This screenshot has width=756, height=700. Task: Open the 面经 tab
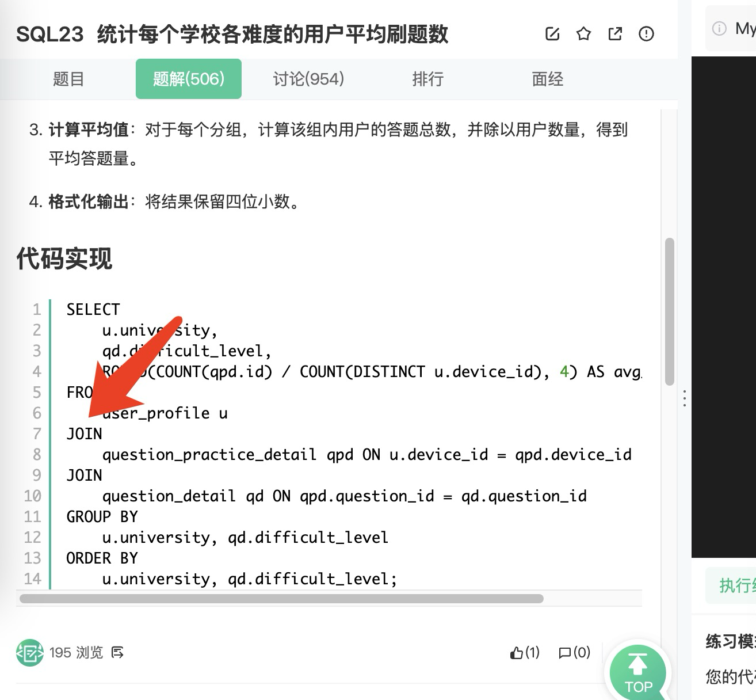pos(548,79)
